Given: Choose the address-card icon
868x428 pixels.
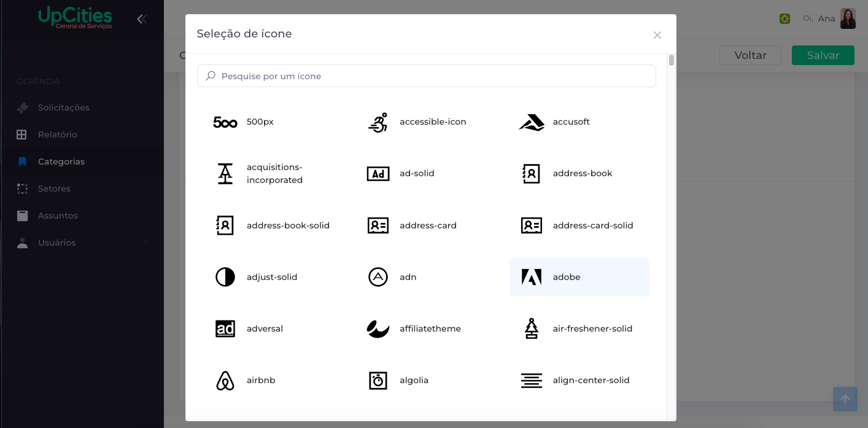Looking at the screenshot, I should point(378,225).
